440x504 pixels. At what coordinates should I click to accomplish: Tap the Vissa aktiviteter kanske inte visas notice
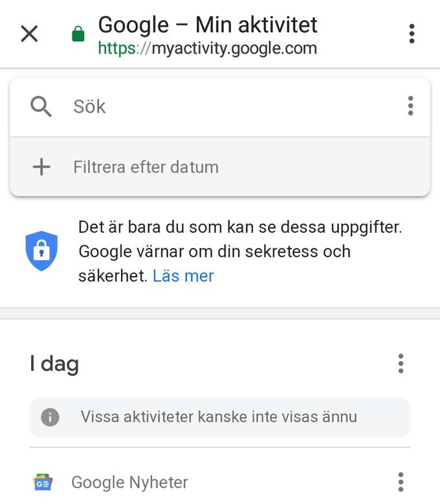pos(220,417)
